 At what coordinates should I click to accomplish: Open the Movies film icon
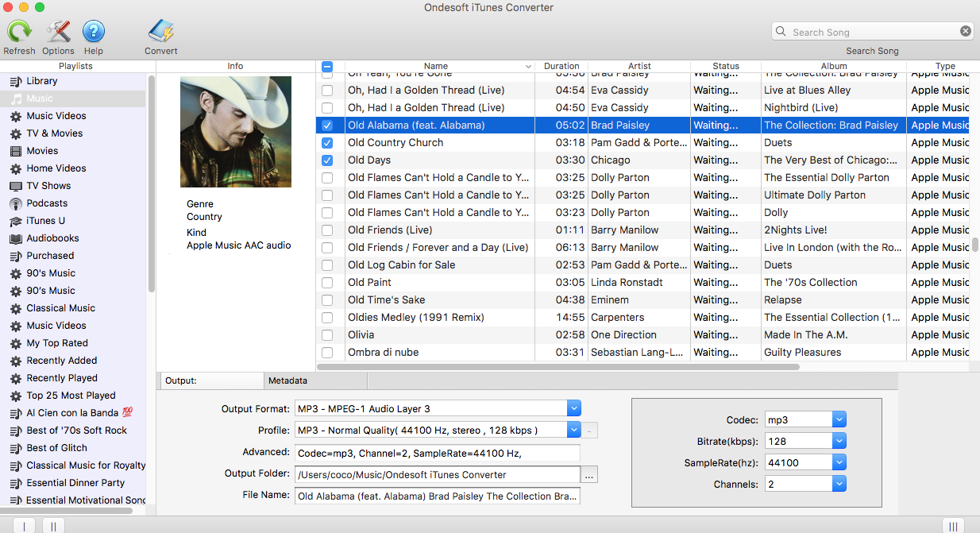click(16, 151)
